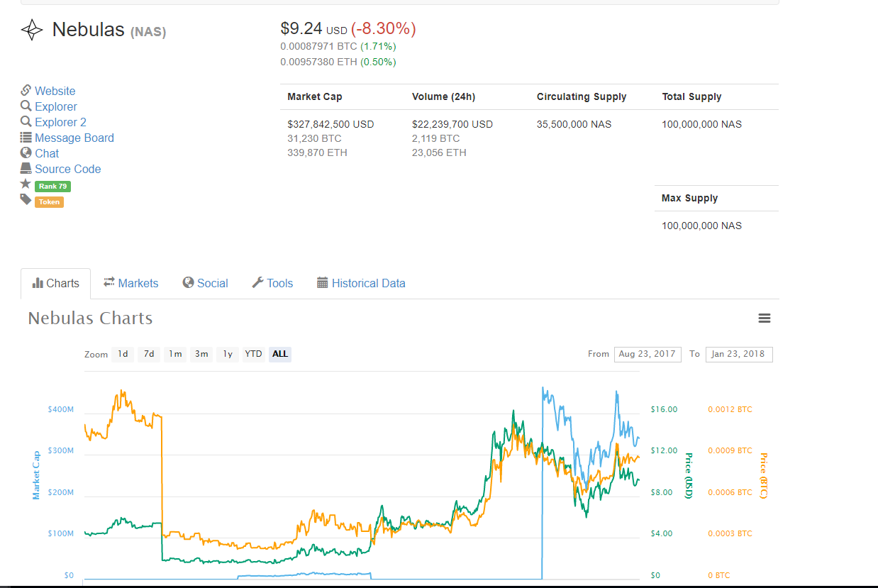Open the chart hamburger menu icon
Image resolution: width=878 pixels, height=588 pixels.
765,318
